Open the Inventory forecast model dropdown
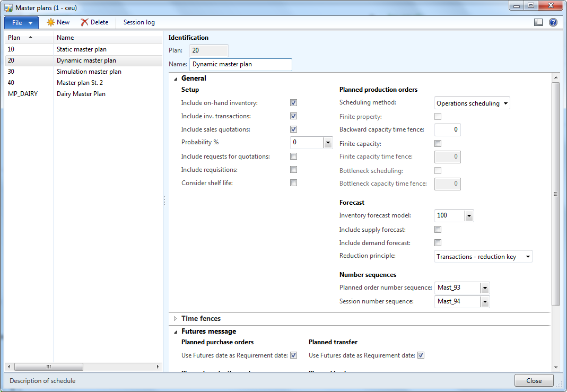Viewport: 567px width, 392px height. point(469,215)
